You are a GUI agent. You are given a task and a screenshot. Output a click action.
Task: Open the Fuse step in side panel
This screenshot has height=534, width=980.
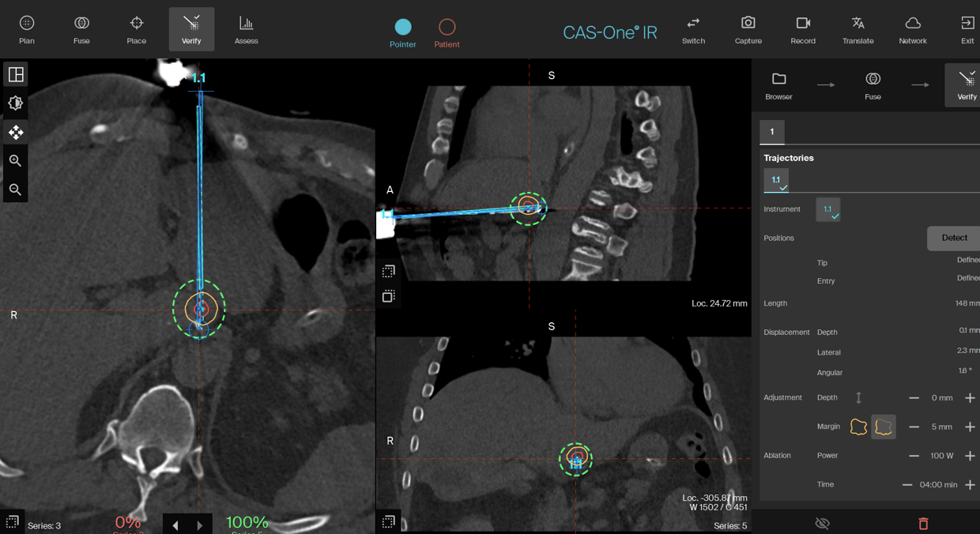(873, 85)
